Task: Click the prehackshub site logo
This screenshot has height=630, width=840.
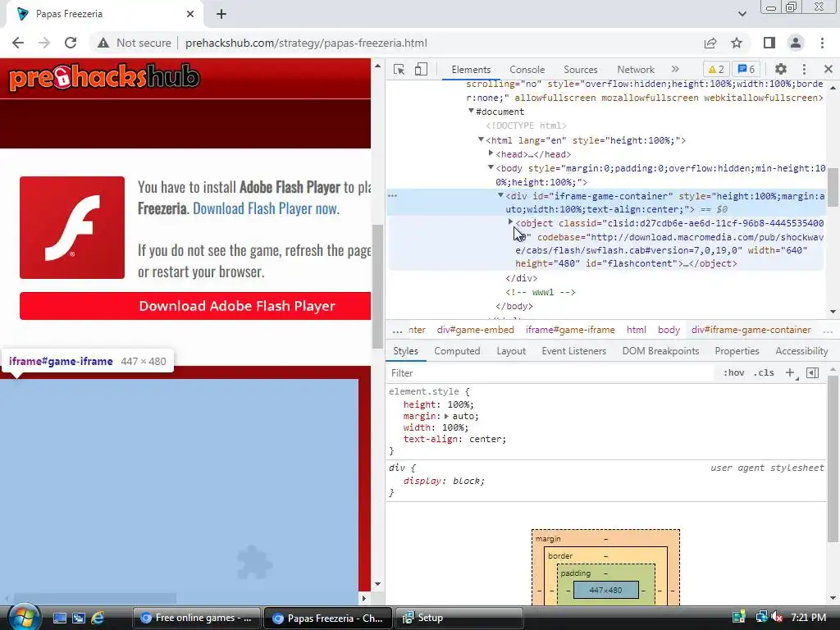Action: [x=104, y=78]
